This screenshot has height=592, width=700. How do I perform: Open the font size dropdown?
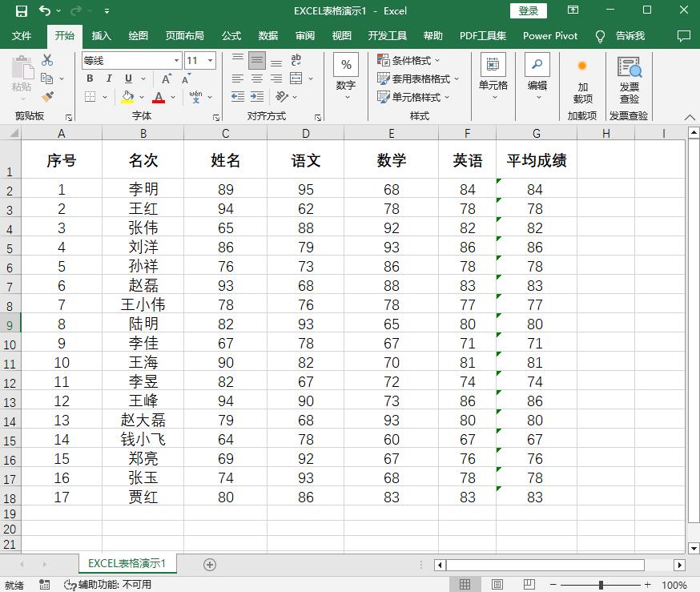(211, 61)
